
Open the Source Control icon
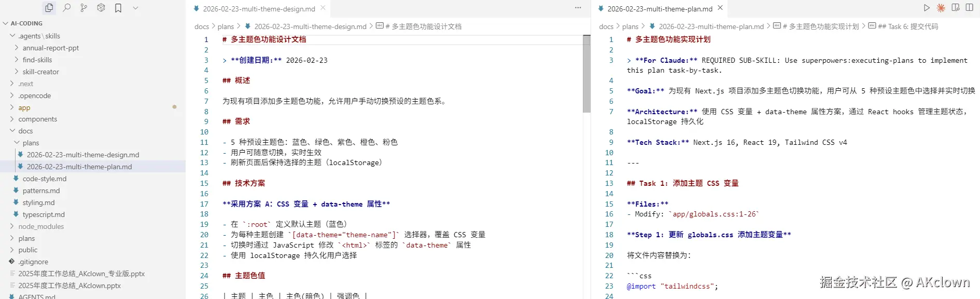[x=83, y=8]
